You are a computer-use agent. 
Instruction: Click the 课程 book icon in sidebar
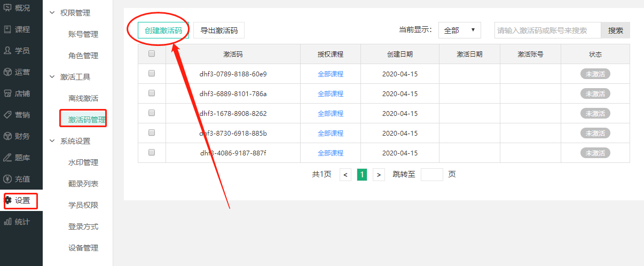(x=8, y=29)
